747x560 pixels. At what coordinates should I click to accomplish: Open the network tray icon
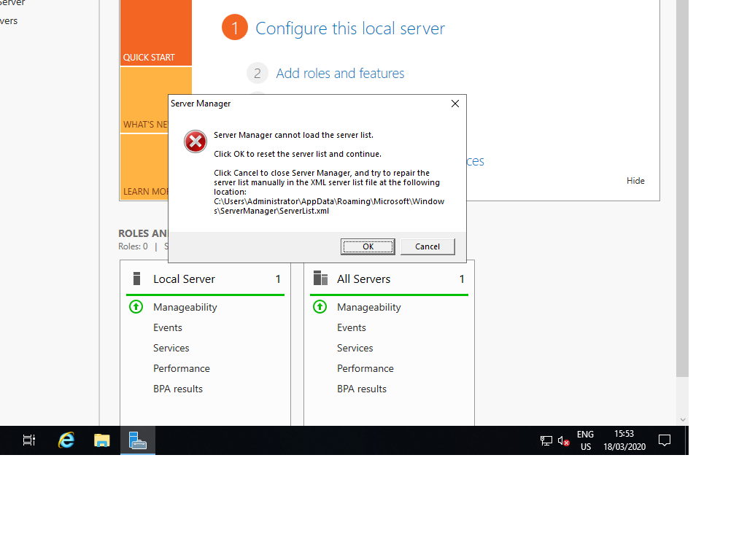[546, 441]
